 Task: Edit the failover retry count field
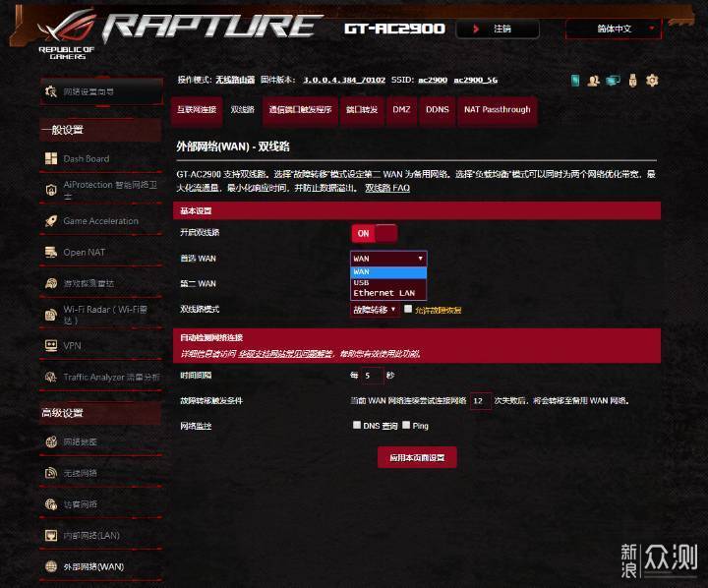point(481,400)
